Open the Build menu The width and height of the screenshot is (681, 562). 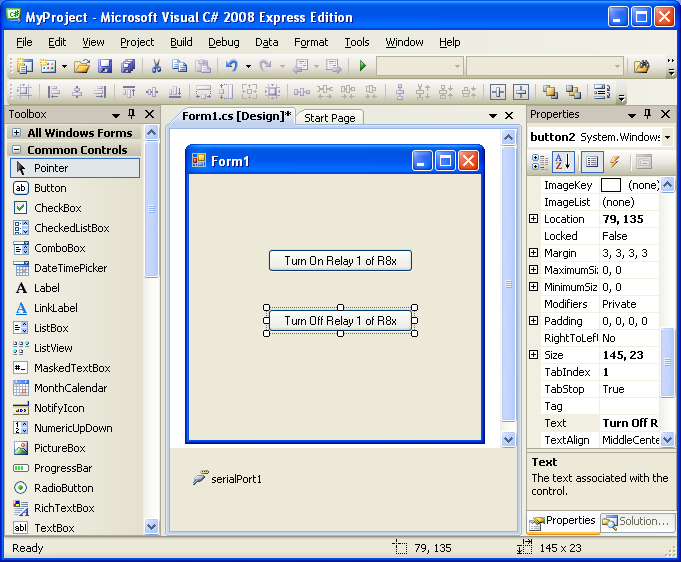click(x=181, y=42)
